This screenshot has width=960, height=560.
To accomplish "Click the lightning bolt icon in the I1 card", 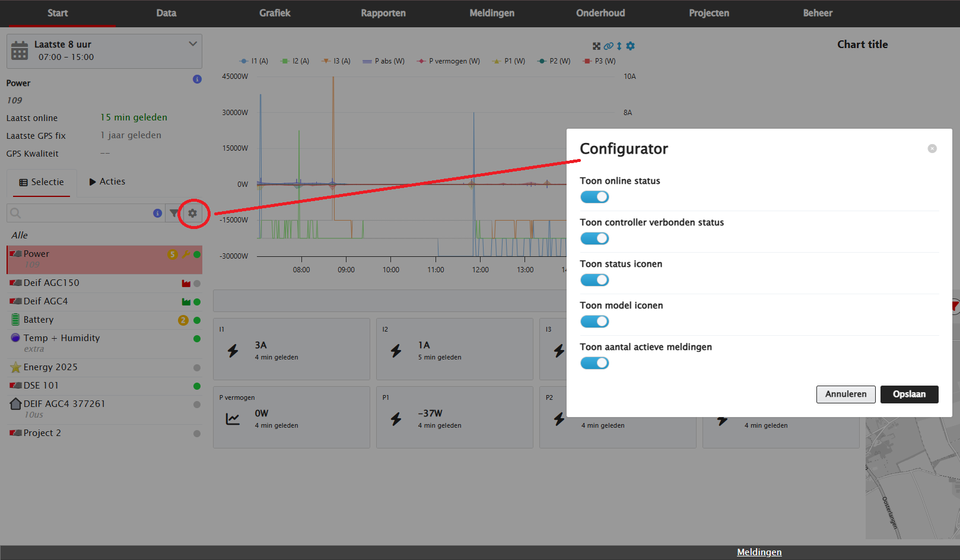I will point(233,351).
